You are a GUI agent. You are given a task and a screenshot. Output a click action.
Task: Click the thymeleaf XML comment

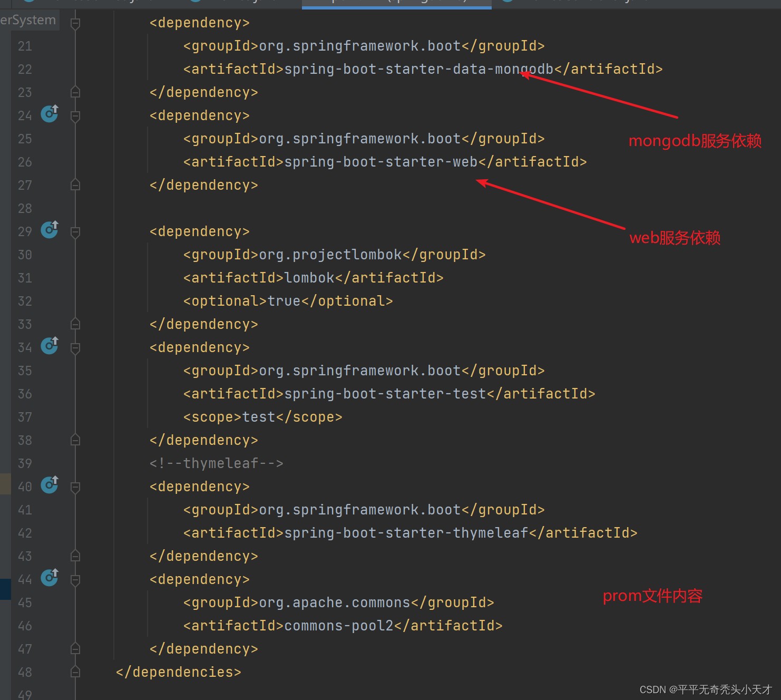click(x=216, y=463)
